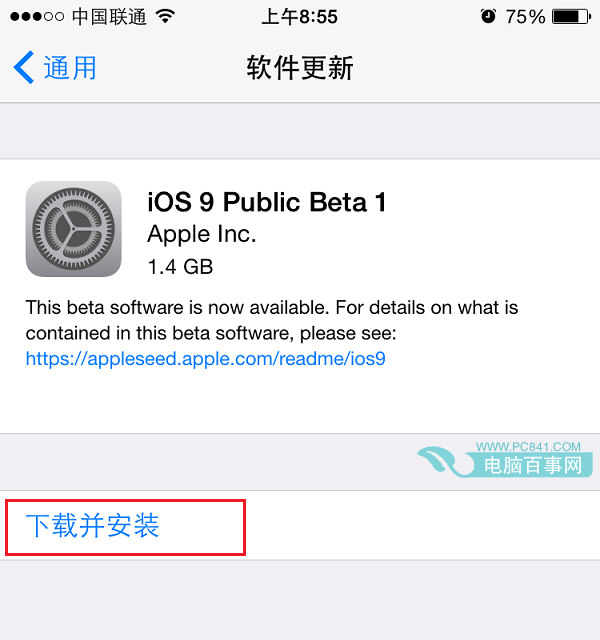Tap the 上午8:55 clock in status bar
Screen dimensions: 600x640
pos(300,17)
